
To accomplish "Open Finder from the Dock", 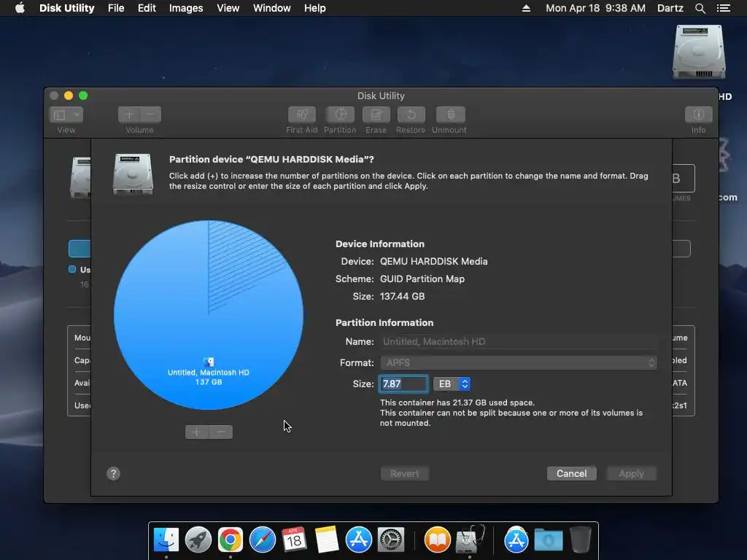I will tap(166, 540).
